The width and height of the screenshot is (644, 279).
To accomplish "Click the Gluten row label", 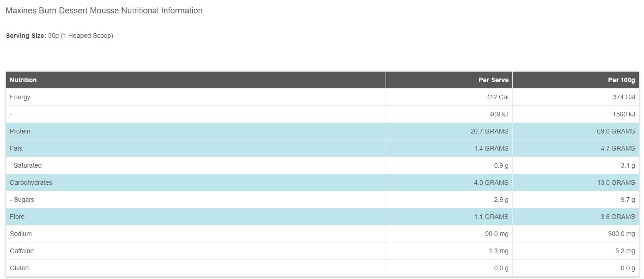I will coord(19,268).
